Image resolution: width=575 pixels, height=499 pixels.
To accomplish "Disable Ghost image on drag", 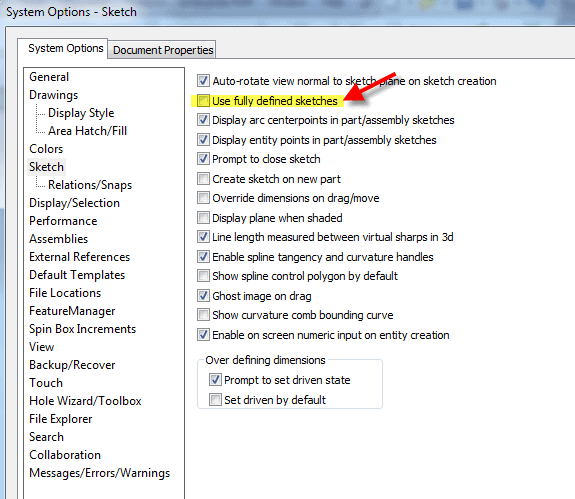I will click(x=203, y=296).
